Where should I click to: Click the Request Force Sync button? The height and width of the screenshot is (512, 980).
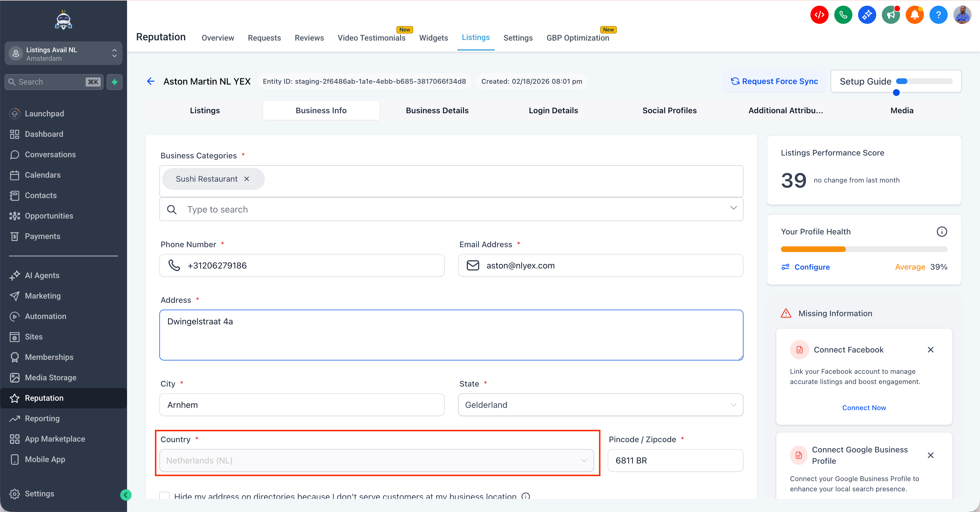click(x=774, y=81)
